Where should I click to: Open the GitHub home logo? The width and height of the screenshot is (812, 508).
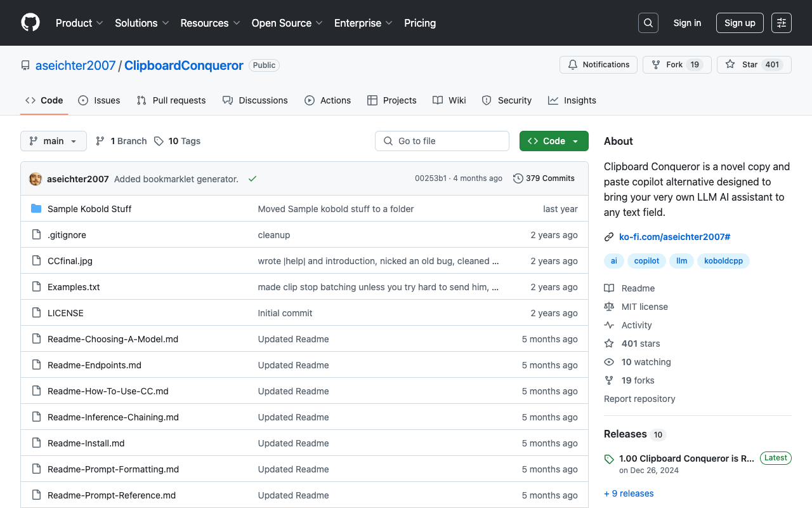coord(30,23)
